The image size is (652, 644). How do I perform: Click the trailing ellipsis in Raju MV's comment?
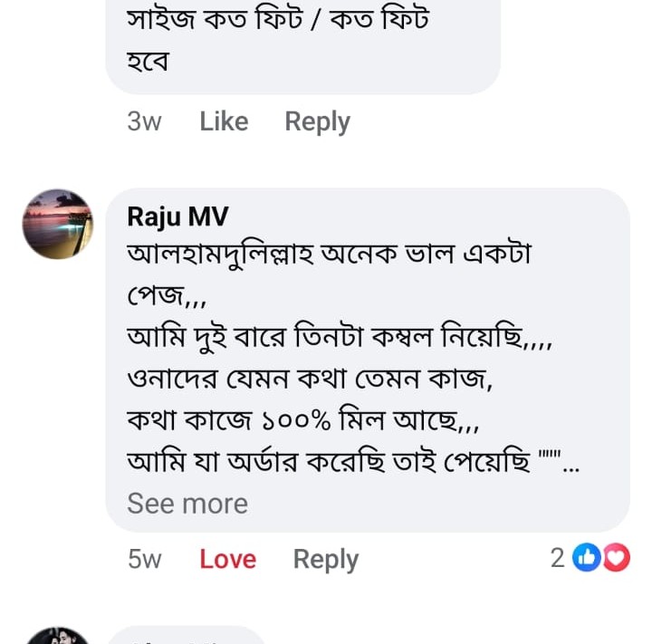click(x=570, y=464)
